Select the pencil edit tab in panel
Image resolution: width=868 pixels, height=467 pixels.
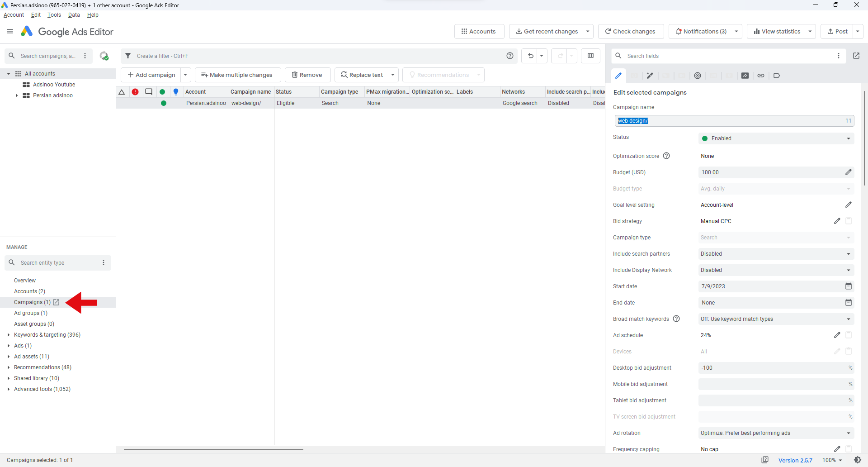pyautogui.click(x=618, y=76)
